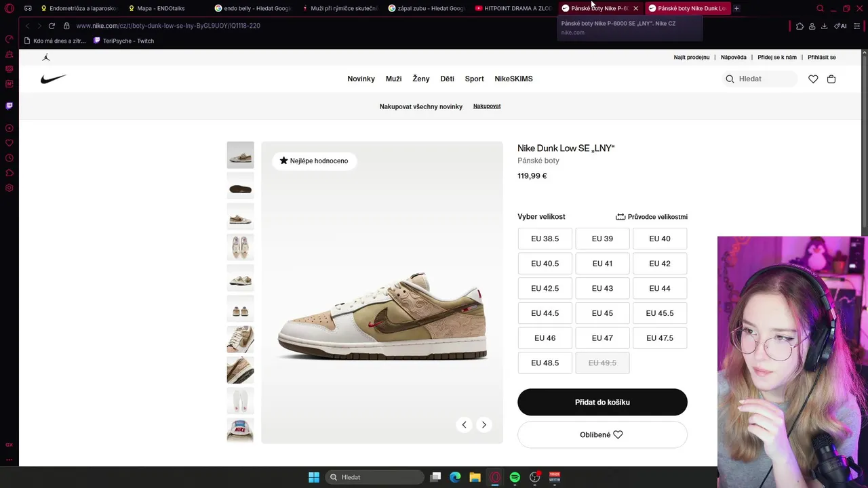Open the browser AI assistant icon

840,26
